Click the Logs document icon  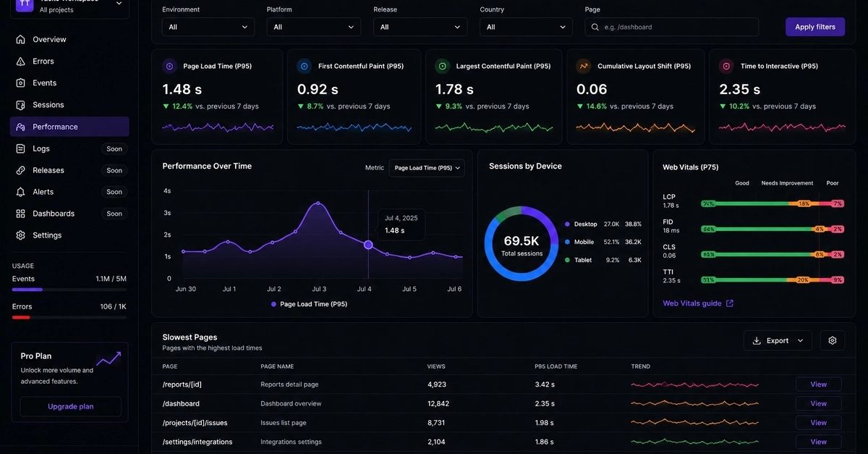pos(20,148)
